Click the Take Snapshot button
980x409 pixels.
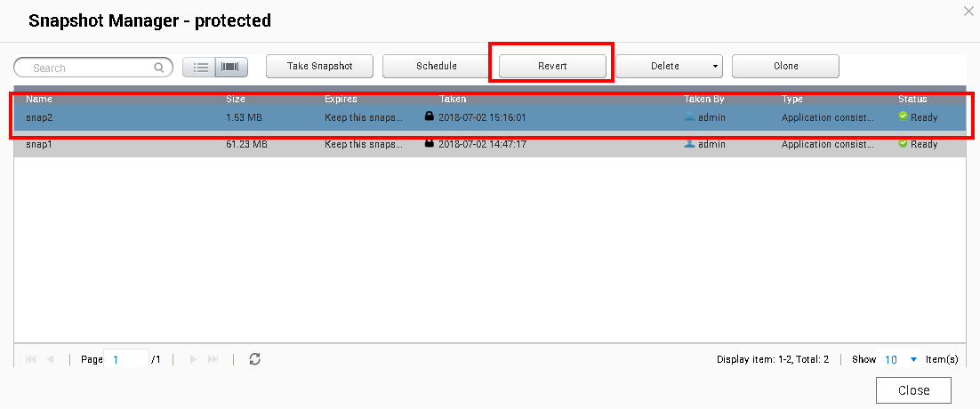(x=319, y=67)
